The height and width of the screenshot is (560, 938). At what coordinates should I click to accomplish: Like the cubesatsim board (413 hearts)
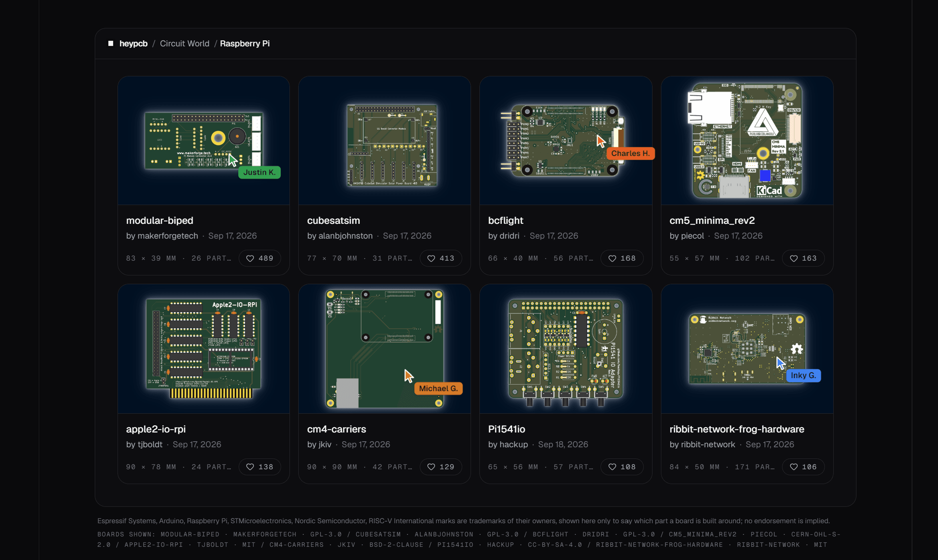441,258
